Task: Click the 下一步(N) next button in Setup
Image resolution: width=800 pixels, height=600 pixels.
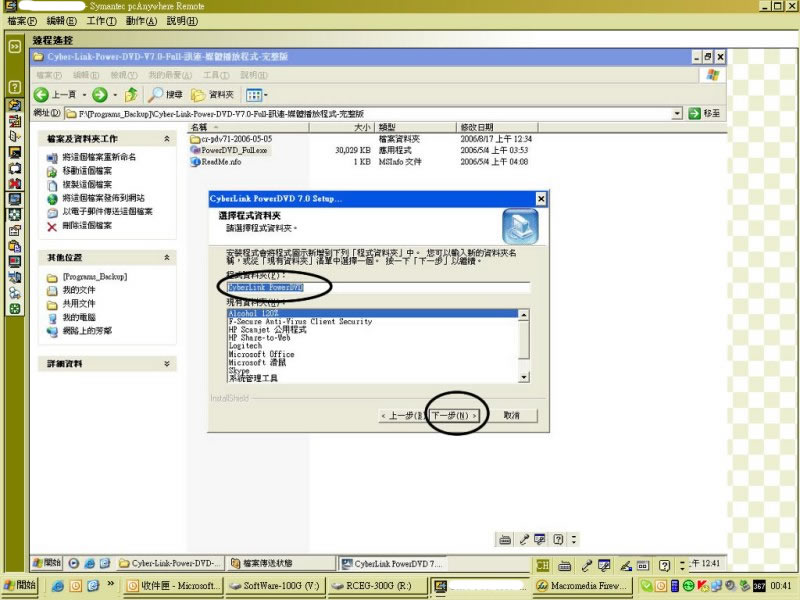Action: 454,416
